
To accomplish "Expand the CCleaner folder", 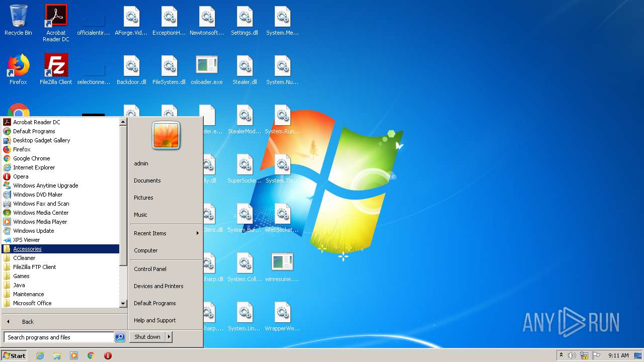I will coord(60,258).
